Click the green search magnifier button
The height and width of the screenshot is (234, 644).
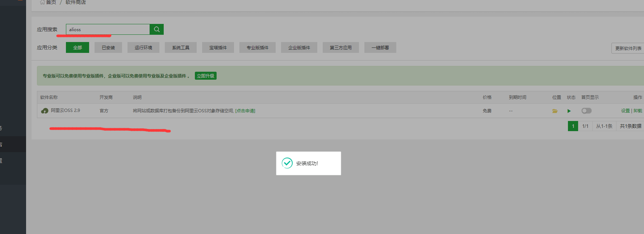pyautogui.click(x=156, y=29)
